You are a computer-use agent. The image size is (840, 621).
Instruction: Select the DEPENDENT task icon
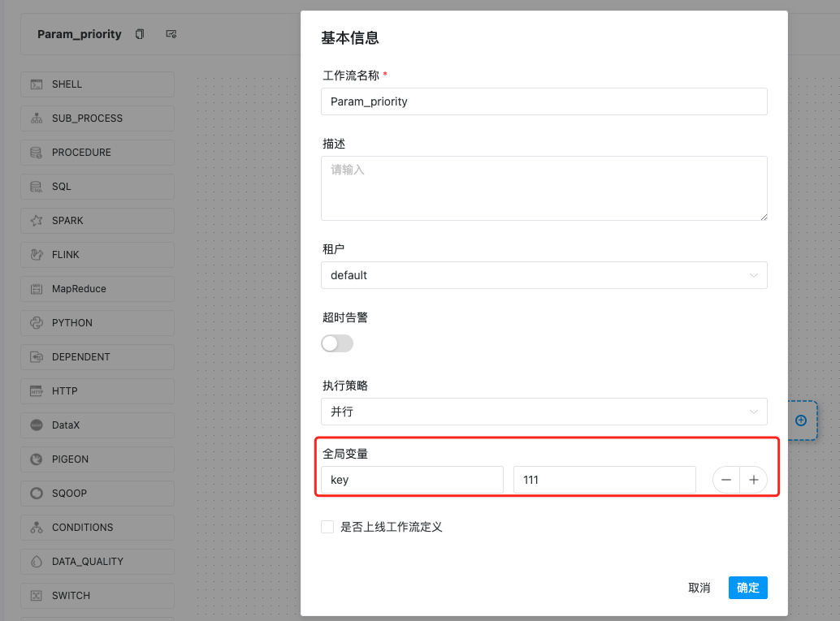click(37, 357)
